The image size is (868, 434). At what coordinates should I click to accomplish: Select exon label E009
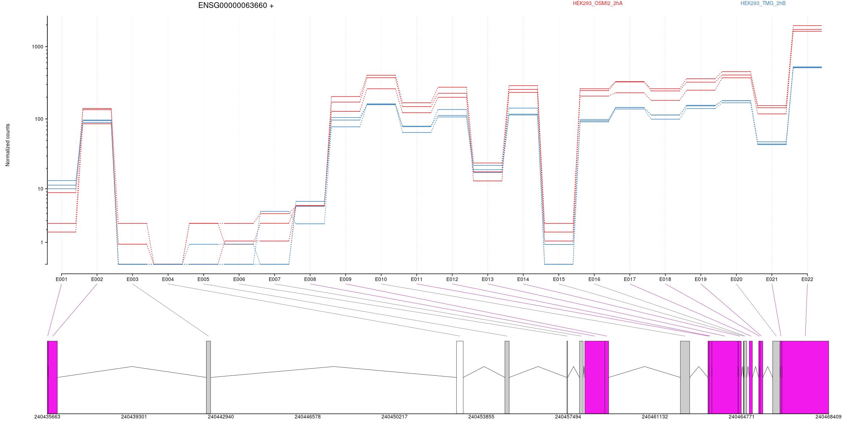point(345,279)
